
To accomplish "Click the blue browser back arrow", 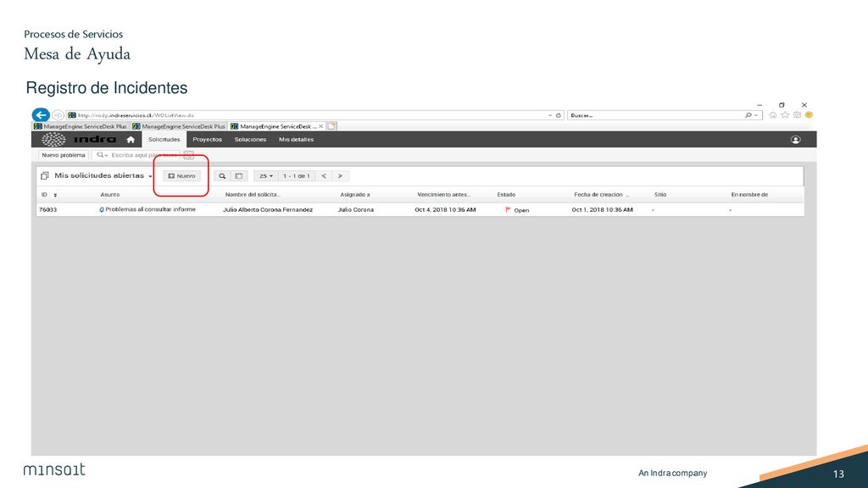I will pyautogui.click(x=41, y=115).
